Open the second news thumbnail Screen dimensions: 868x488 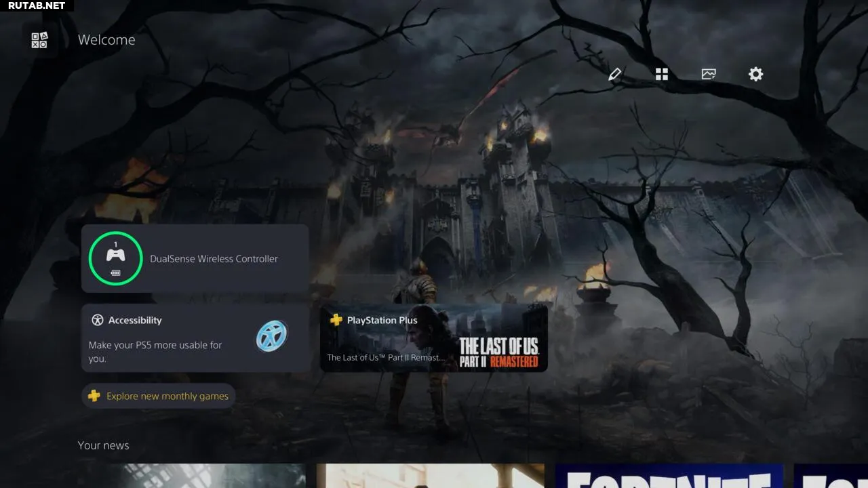coord(430,476)
